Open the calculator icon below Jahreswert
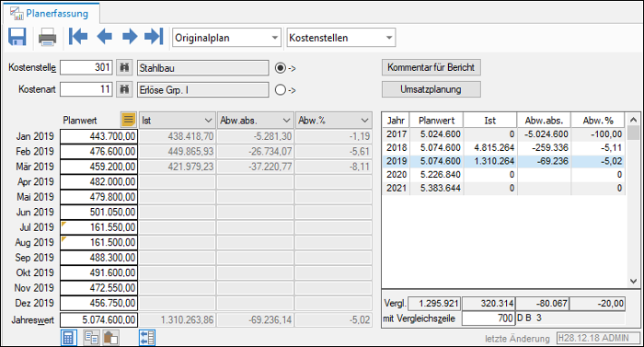Viewport: 644px width, 347px height. click(x=69, y=338)
